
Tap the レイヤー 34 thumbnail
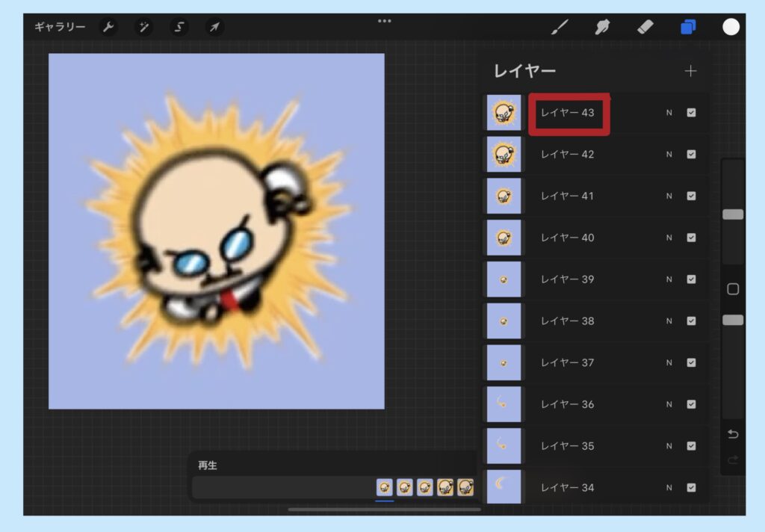pyautogui.click(x=504, y=486)
